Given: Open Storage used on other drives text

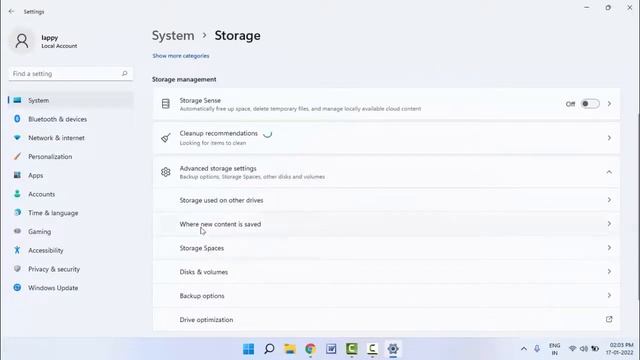Looking at the screenshot, I should click(x=221, y=200).
